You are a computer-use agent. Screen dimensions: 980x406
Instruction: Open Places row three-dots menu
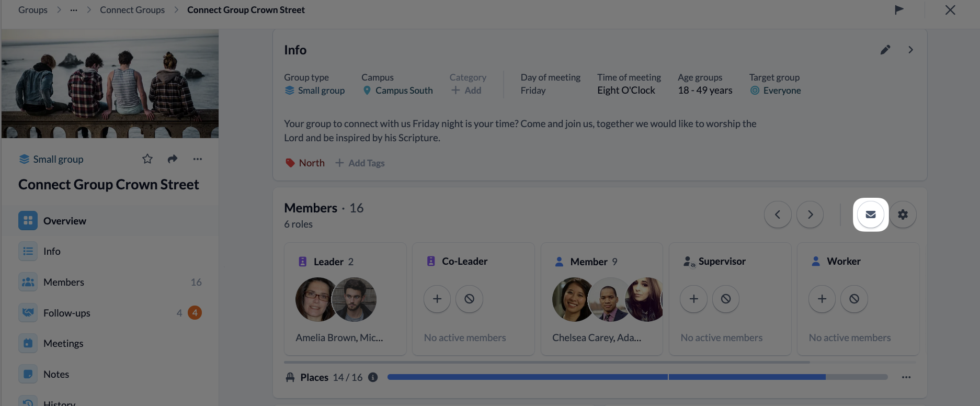tap(906, 377)
